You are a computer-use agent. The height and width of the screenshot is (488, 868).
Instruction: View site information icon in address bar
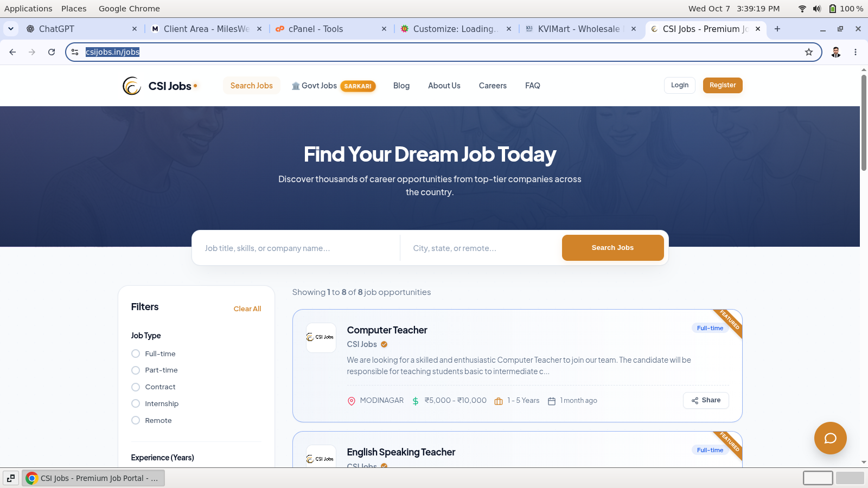pos(75,52)
